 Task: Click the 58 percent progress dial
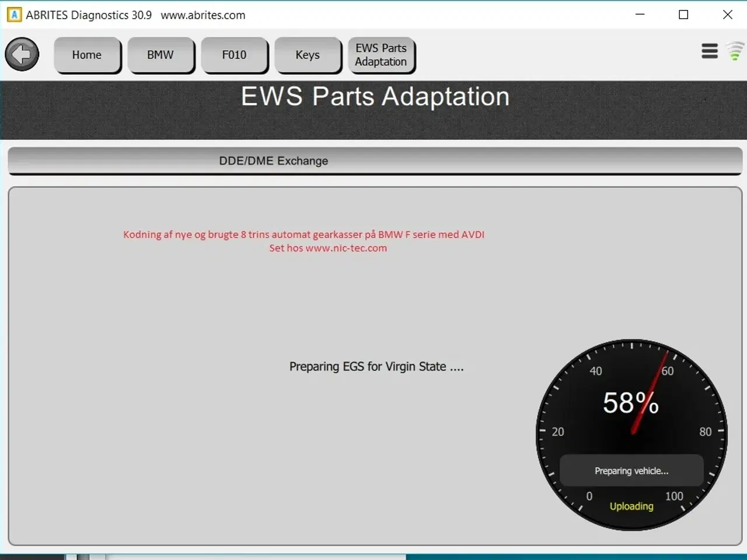pos(630,402)
